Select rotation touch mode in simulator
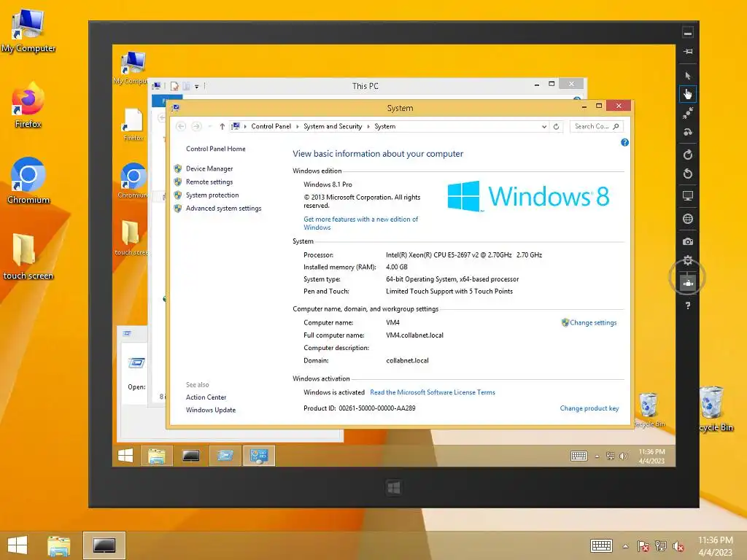The width and height of the screenshot is (747, 560). point(687,132)
